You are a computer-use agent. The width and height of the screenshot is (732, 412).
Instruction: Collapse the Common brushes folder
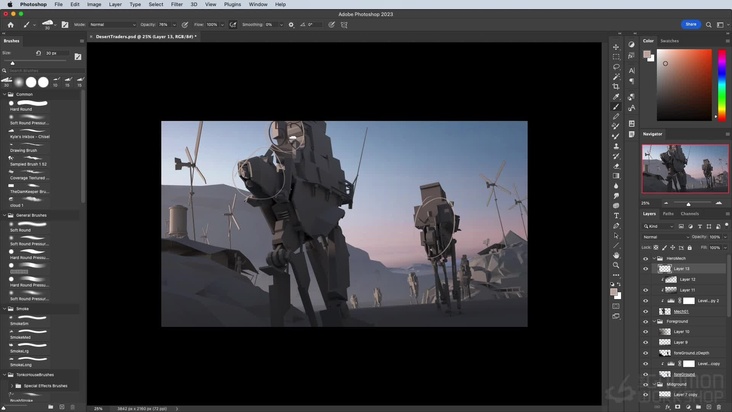(x=5, y=94)
